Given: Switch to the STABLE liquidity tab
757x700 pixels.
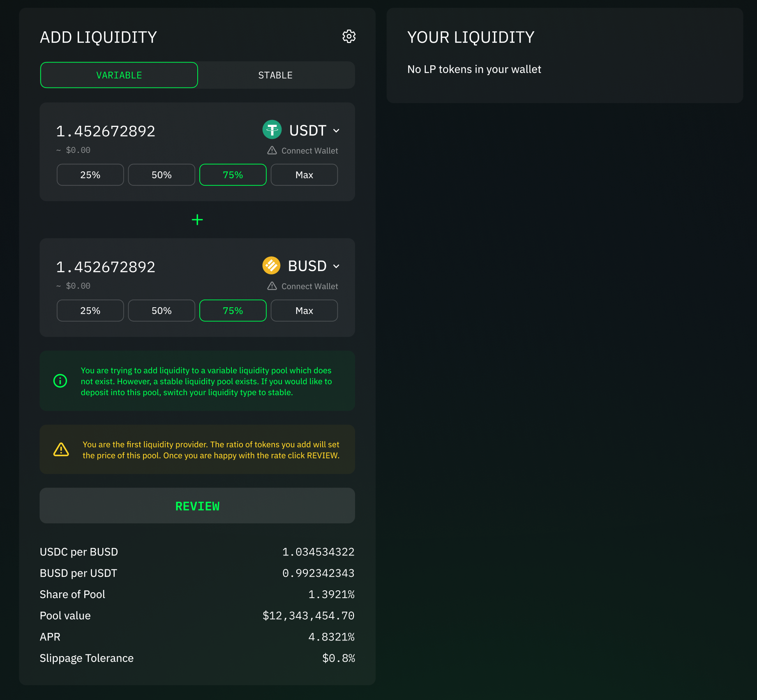Looking at the screenshot, I should click(x=275, y=75).
